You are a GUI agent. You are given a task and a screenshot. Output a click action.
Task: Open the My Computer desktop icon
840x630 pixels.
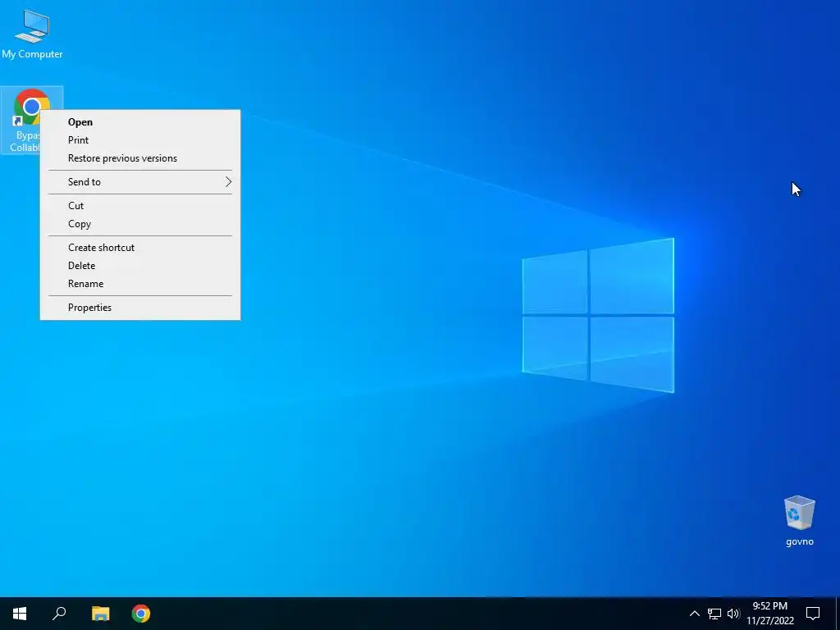click(32, 34)
